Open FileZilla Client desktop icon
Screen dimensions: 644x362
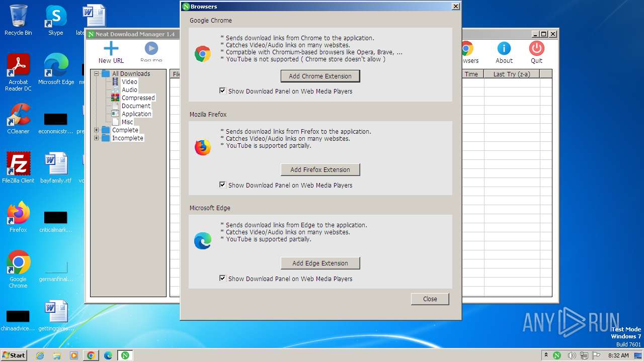click(x=18, y=168)
